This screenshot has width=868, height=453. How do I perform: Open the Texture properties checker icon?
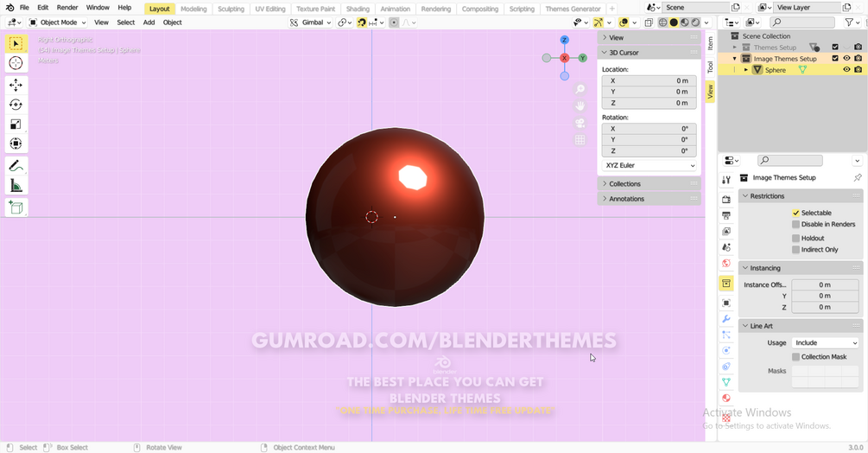tap(726, 418)
